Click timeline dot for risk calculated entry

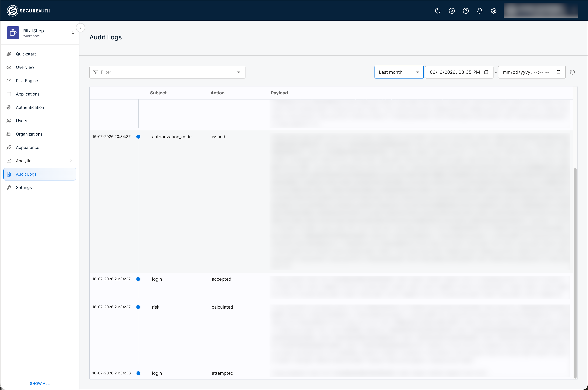[138, 307]
